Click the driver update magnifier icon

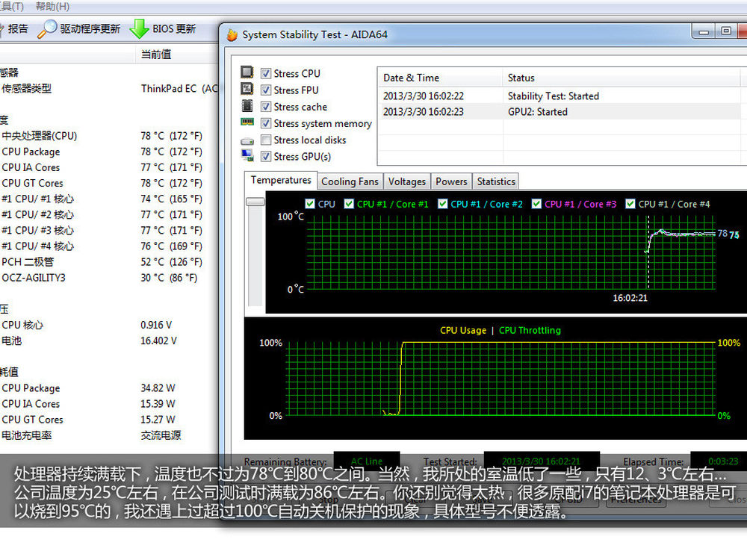click(47, 28)
